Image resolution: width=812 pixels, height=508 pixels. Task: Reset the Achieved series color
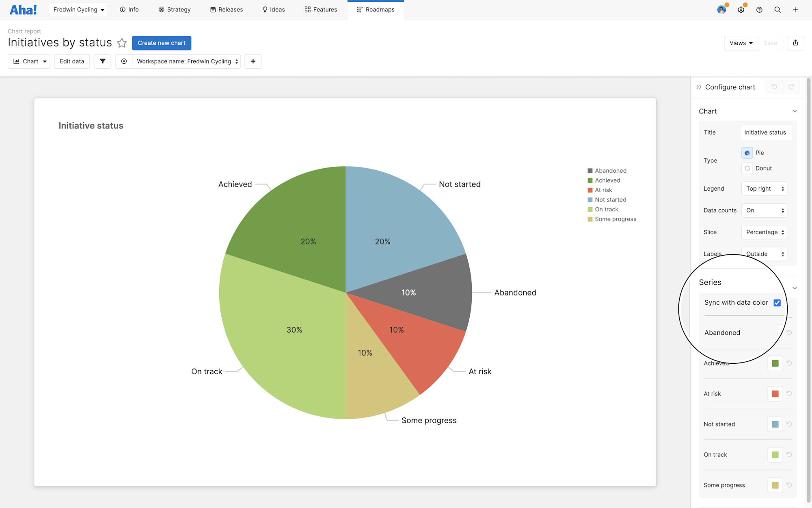click(x=789, y=363)
